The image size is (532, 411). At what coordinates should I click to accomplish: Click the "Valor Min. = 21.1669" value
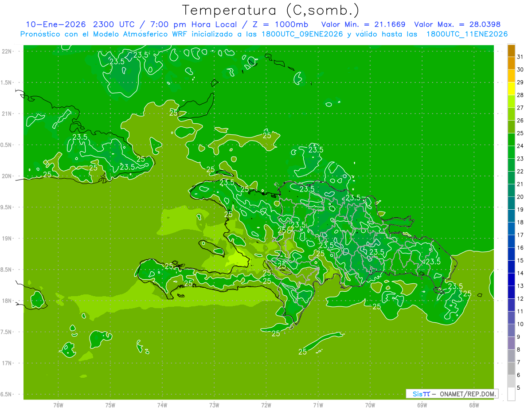pos(364,24)
